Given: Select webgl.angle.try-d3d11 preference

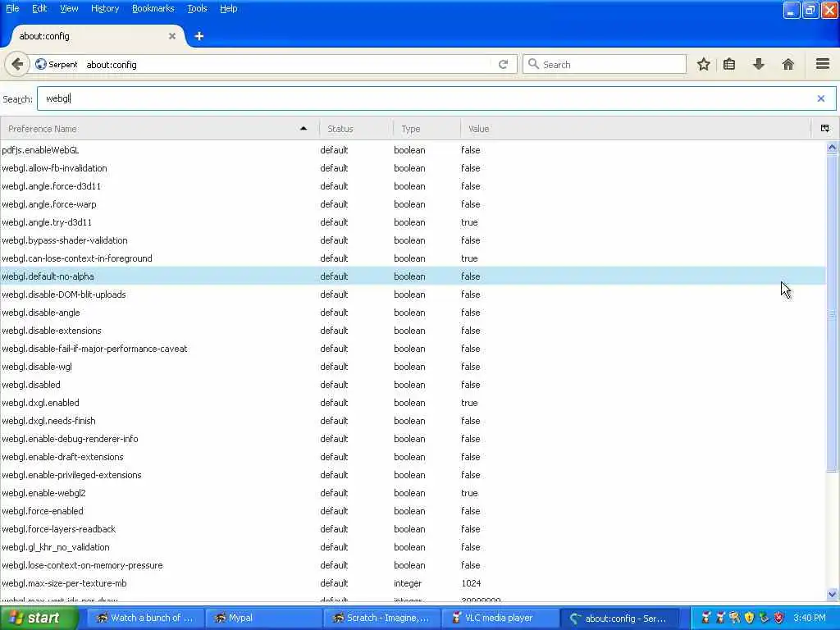Looking at the screenshot, I should (413, 222).
